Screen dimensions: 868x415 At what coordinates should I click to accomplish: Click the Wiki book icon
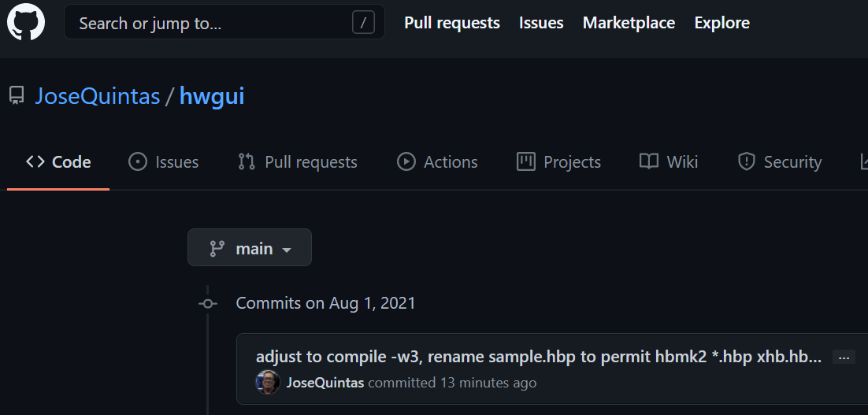[649, 162]
